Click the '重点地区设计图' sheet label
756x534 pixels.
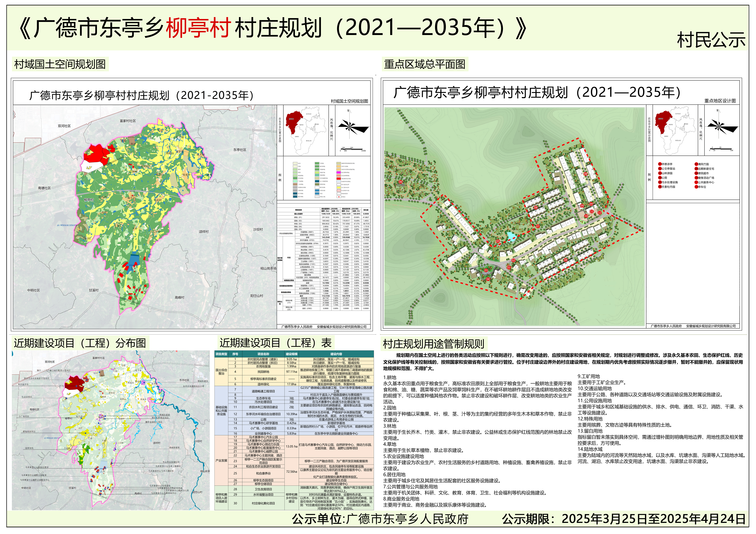click(x=720, y=101)
